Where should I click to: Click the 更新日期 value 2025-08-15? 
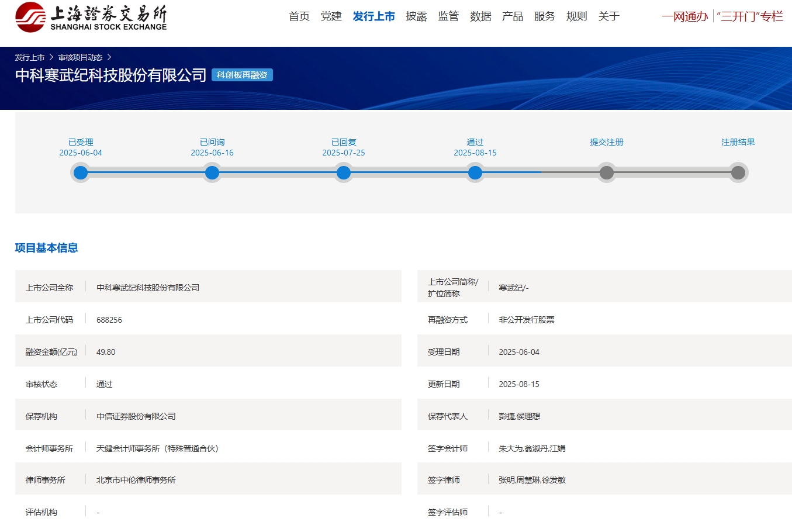point(519,384)
